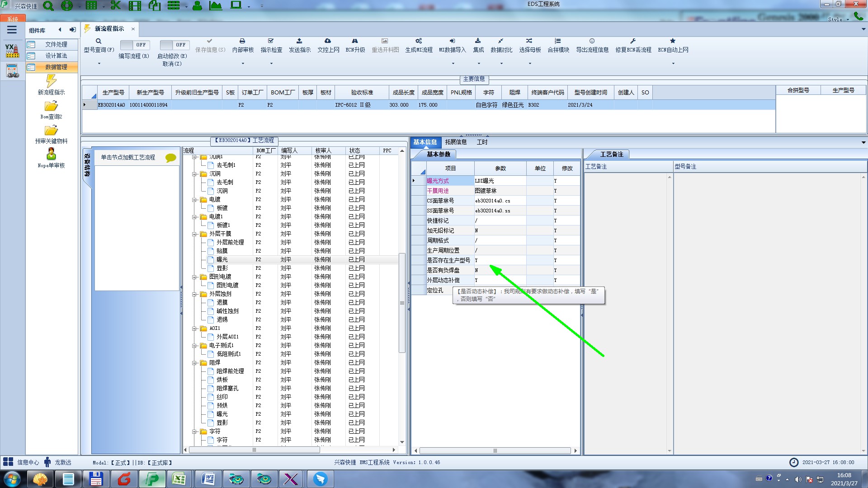This screenshot has width=868, height=488.
Task: Click ECN自动上网 star toolbar button
Action: pyautogui.click(x=673, y=46)
